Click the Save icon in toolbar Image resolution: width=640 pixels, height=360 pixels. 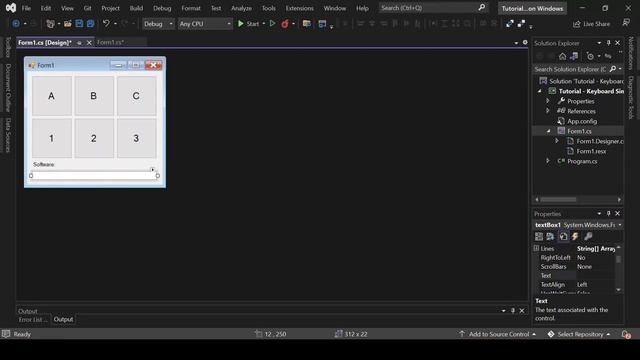click(79, 24)
